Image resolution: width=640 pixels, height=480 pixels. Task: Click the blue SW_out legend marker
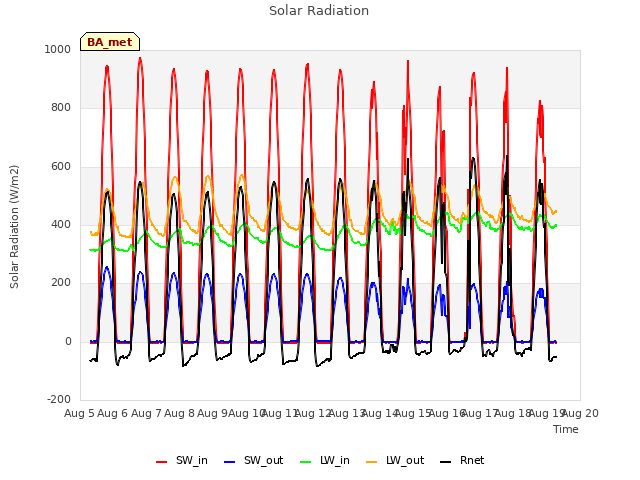230,462
